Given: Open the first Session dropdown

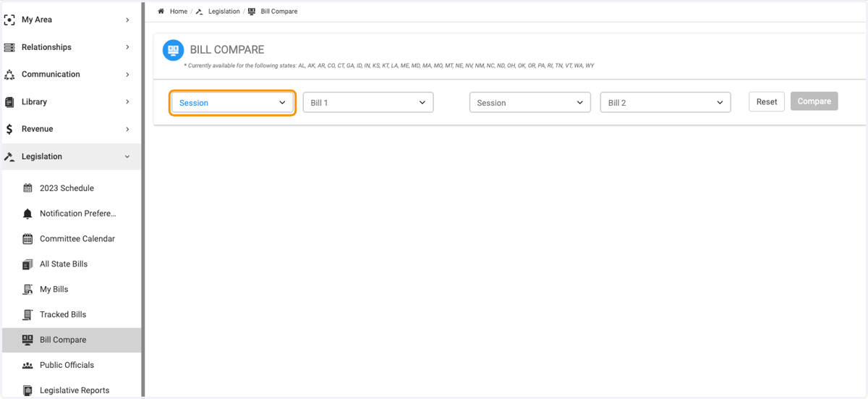Looking at the screenshot, I should pos(232,103).
